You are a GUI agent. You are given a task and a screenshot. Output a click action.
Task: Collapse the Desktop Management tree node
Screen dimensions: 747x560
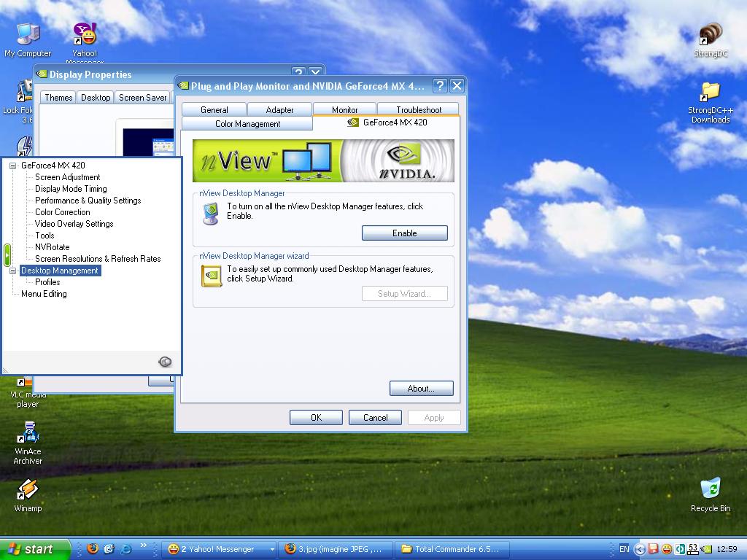click(x=13, y=271)
